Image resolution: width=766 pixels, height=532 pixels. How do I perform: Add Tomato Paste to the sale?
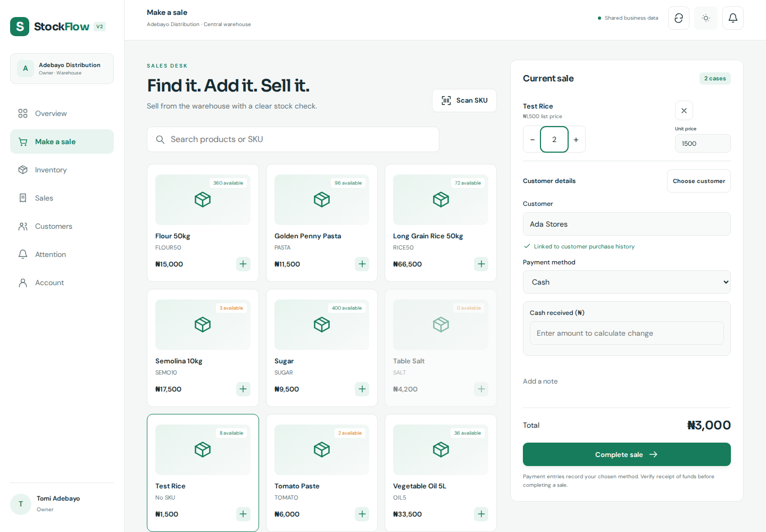pyautogui.click(x=362, y=514)
